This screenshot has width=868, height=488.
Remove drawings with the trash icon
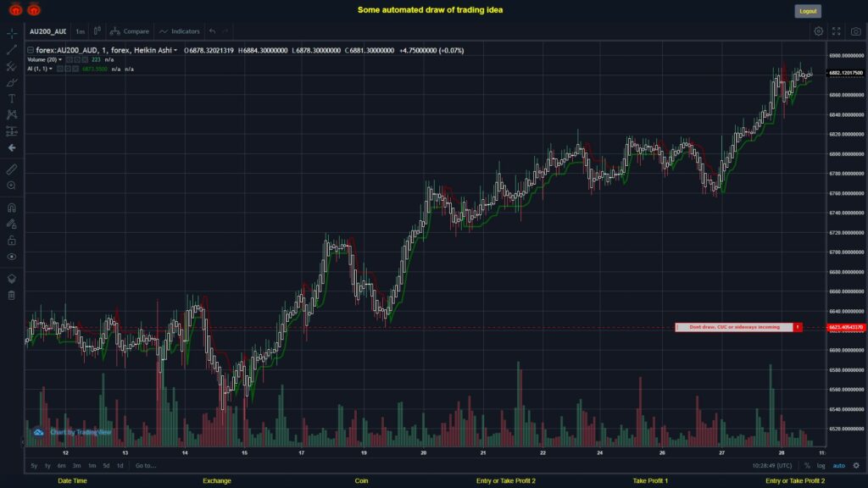(12, 296)
